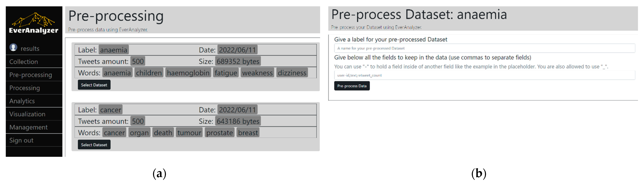
Task: Click the prostate word tag
Action: click(x=219, y=133)
